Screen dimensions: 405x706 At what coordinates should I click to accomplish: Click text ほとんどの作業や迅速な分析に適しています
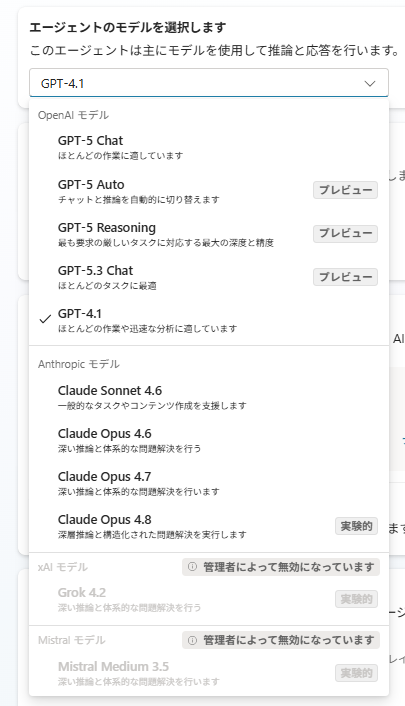point(147,329)
